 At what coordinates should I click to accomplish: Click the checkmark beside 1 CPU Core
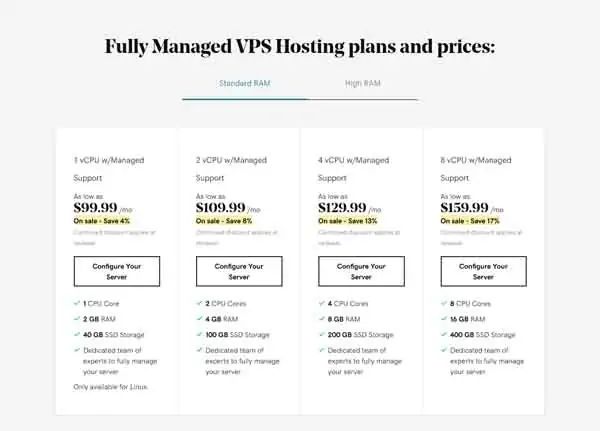coord(77,303)
